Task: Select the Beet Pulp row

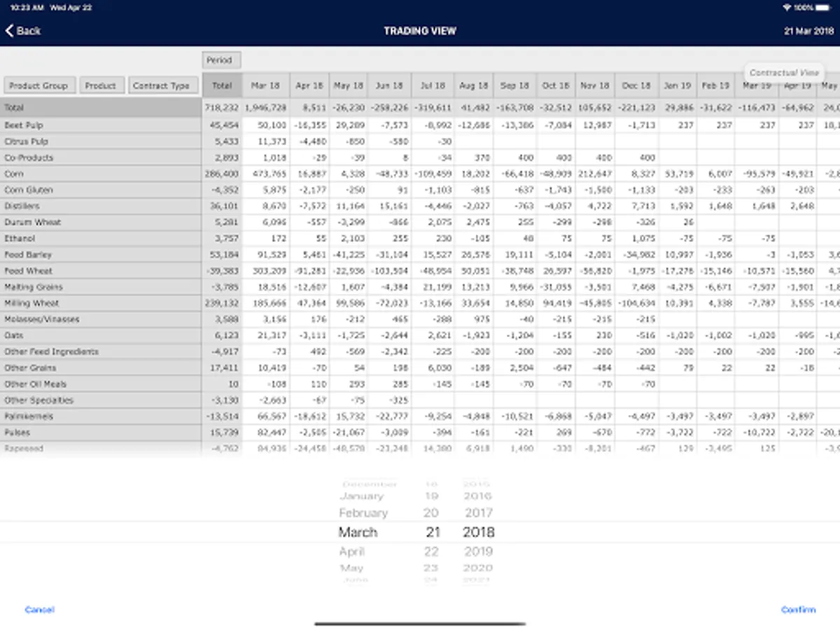Action: click(x=101, y=125)
